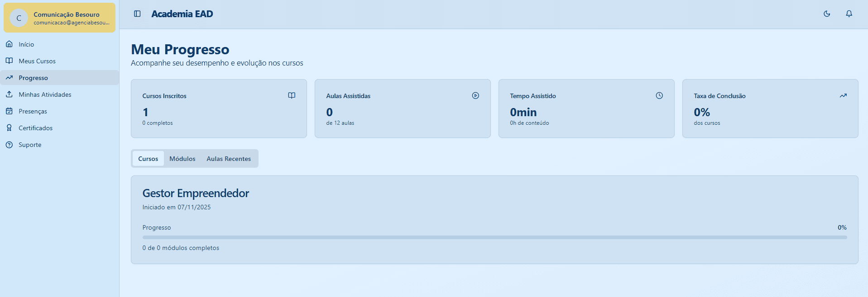Open the notifications bell
The width and height of the screenshot is (868, 297).
coord(849,14)
